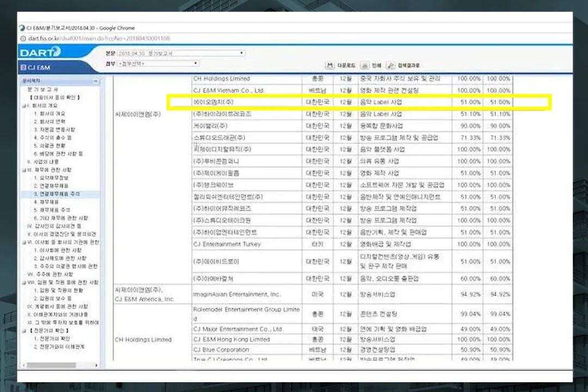Screen dimensions: 588x392
Task: Open VII. 주주에 관한 사항
Action: tap(50, 274)
